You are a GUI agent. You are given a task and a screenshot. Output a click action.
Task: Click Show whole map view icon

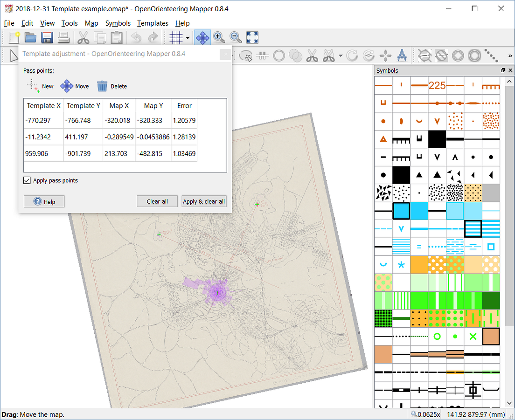252,37
